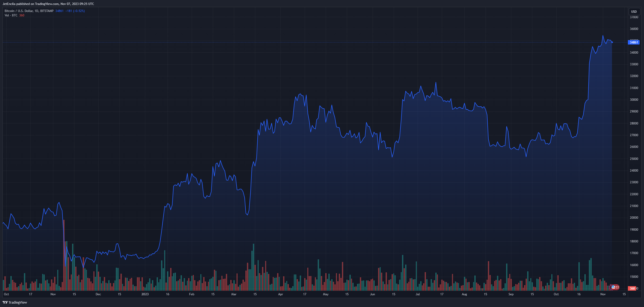Click the 30000 level on the price scale
This screenshot has width=644, height=307.
pyautogui.click(x=634, y=100)
